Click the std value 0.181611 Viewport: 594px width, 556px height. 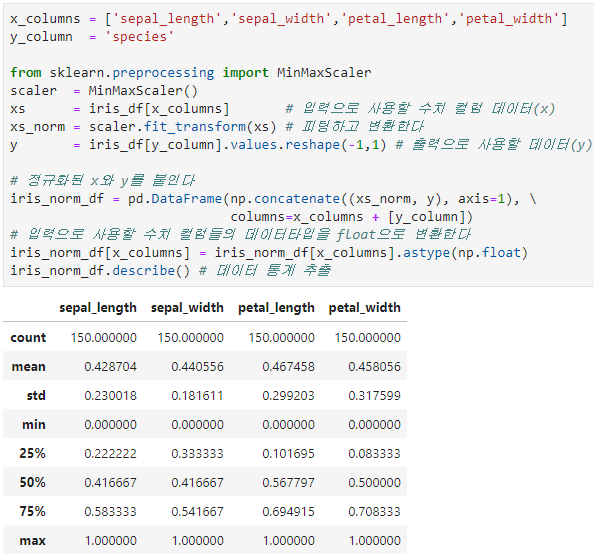[197, 396]
